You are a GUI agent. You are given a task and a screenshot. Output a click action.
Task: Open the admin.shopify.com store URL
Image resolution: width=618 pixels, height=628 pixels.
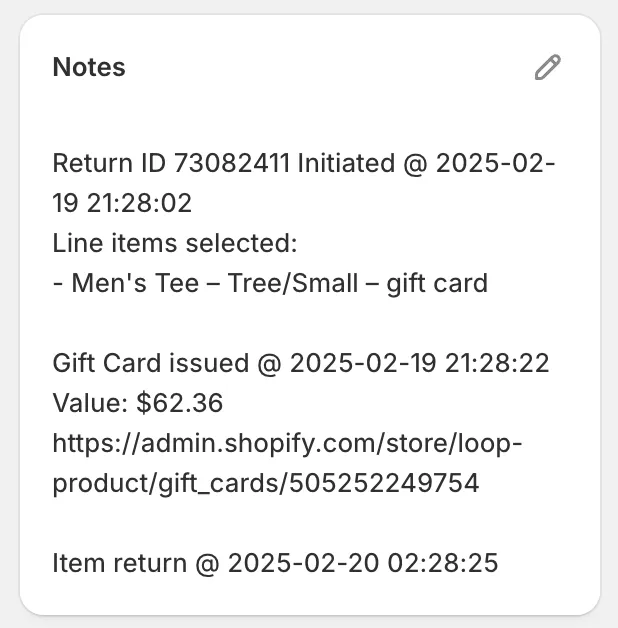tap(288, 463)
